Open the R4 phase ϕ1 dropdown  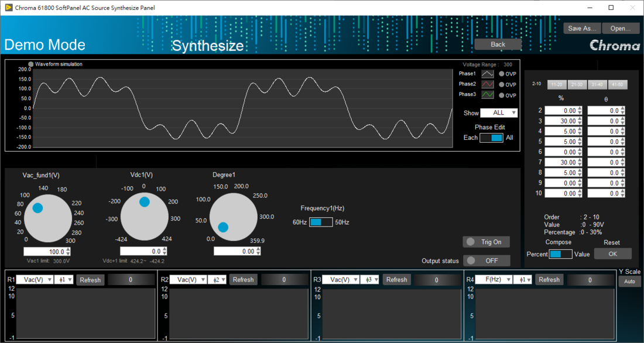[522, 280]
